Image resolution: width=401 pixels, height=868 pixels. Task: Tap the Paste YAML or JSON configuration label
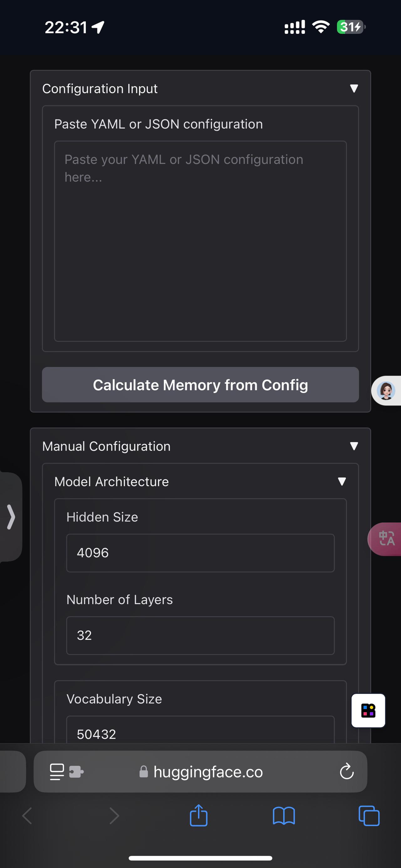[x=159, y=124]
